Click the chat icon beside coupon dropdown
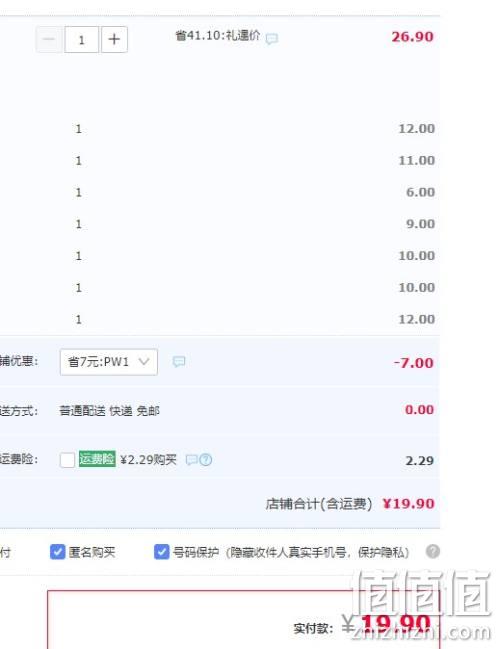The image size is (500, 649). point(179,361)
